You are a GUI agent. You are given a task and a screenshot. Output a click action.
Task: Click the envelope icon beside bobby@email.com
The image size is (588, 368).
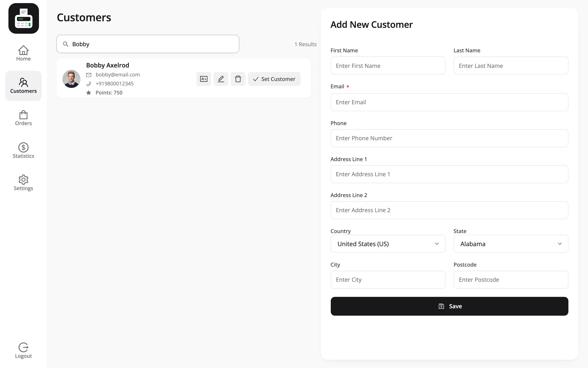tap(89, 75)
